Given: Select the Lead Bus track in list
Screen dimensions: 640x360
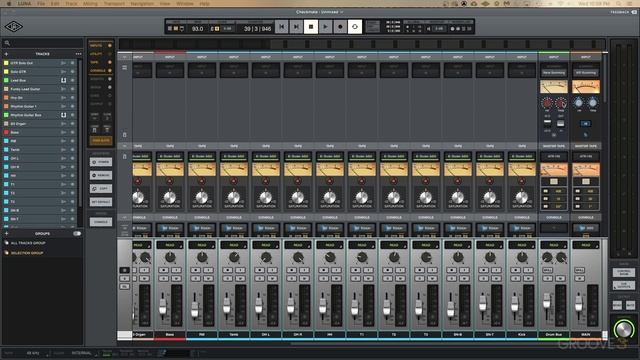Looking at the screenshot, I should pos(40,80).
